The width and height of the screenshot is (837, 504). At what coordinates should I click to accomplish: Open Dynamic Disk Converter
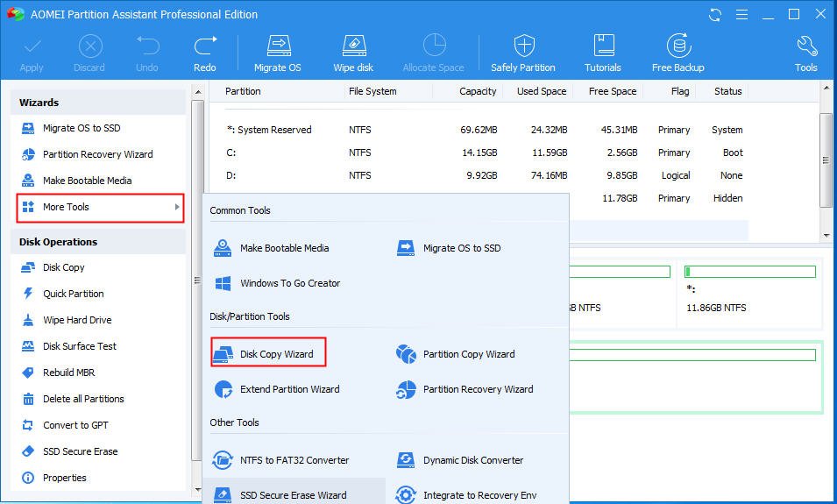tap(459, 460)
